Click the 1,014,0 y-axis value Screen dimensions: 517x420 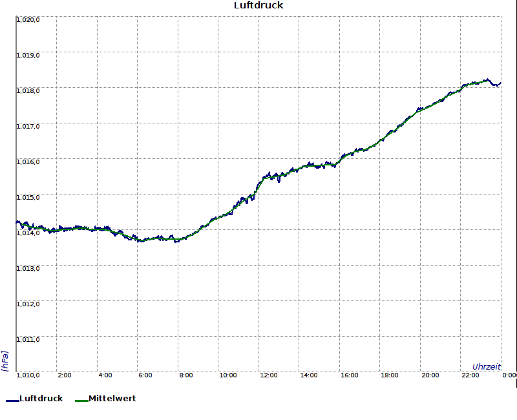tap(28, 233)
